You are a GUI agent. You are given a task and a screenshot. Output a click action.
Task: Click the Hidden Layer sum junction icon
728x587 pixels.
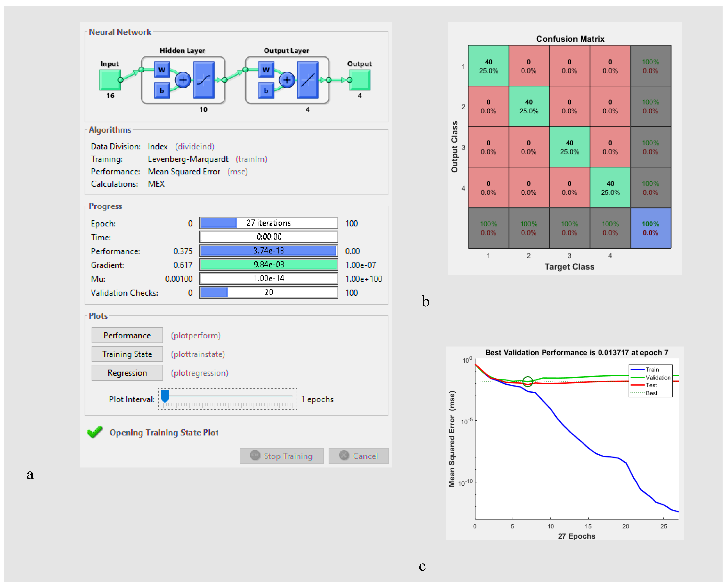(183, 80)
